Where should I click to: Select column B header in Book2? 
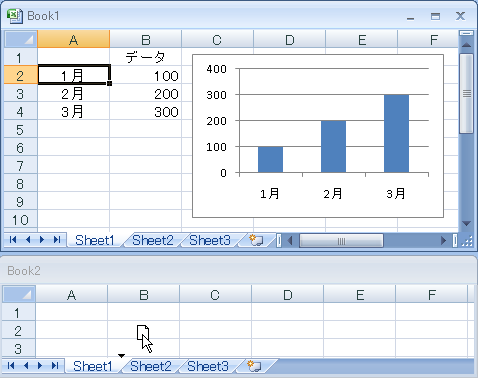click(144, 294)
